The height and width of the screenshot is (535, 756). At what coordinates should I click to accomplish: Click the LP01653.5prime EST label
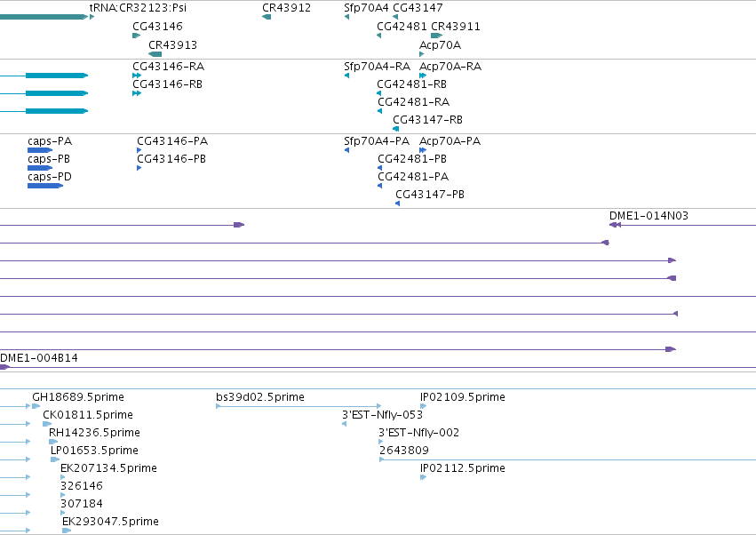[94, 451]
